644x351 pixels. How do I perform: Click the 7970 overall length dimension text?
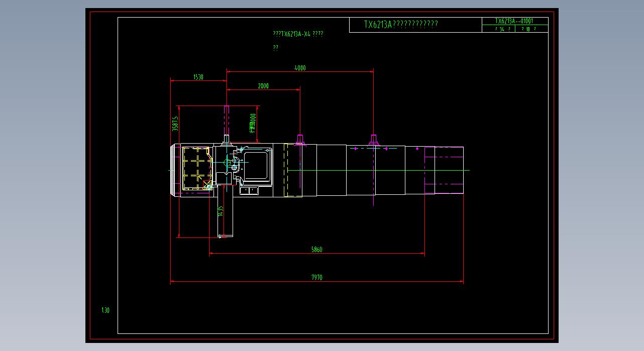[316, 277]
